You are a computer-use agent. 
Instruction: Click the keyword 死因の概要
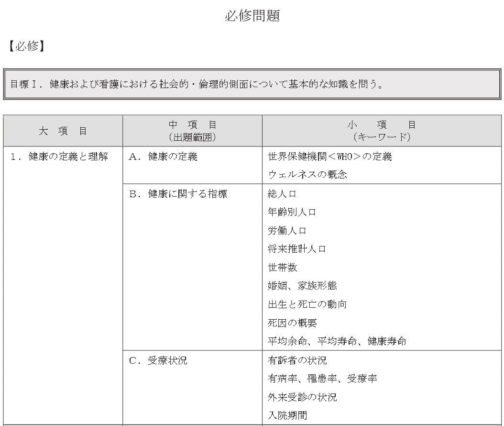click(x=292, y=323)
